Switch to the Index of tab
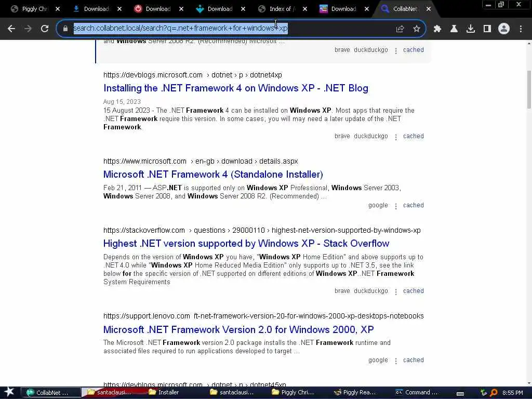 (276, 9)
